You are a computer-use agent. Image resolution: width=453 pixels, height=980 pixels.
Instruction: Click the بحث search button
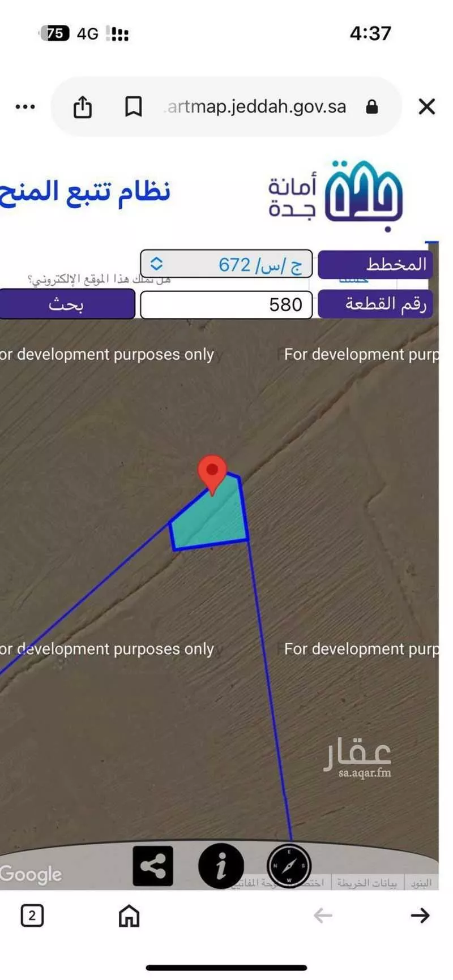(66, 304)
